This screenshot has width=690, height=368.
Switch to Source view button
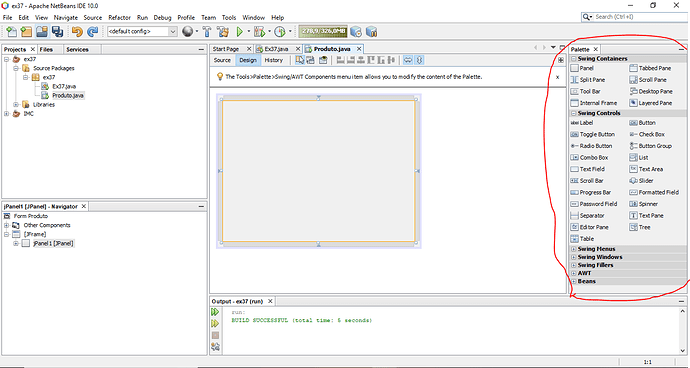click(x=222, y=60)
